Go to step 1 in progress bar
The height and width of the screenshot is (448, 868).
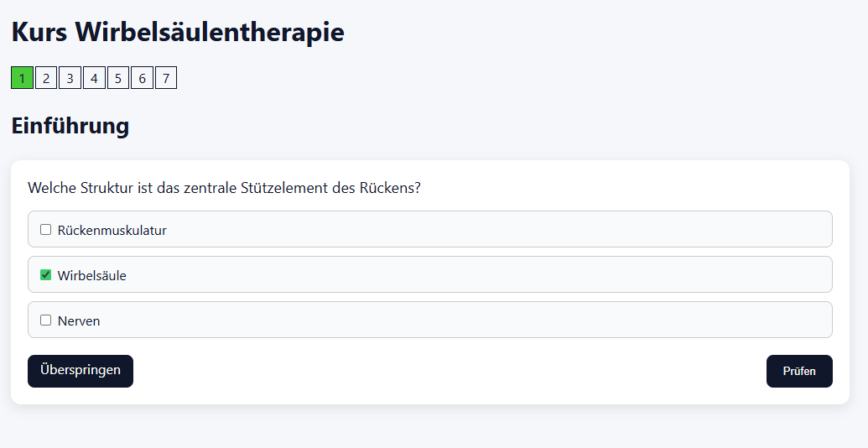(x=22, y=78)
